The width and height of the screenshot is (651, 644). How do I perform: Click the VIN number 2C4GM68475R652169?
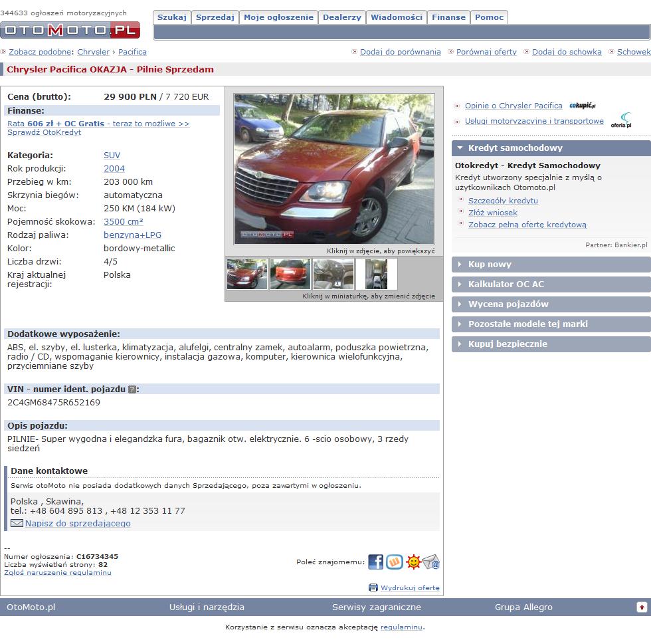click(x=54, y=402)
